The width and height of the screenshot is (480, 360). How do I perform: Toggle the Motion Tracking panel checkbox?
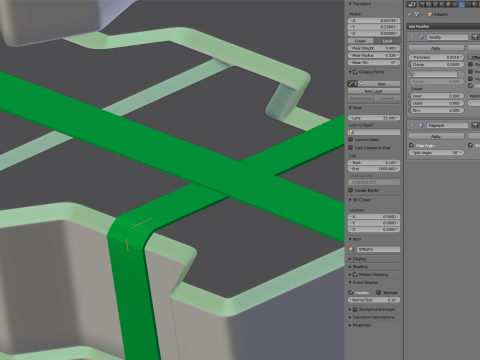pos(355,275)
